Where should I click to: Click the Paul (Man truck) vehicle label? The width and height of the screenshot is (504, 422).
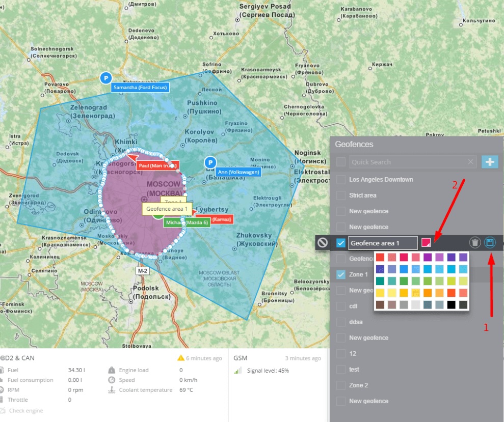point(158,165)
